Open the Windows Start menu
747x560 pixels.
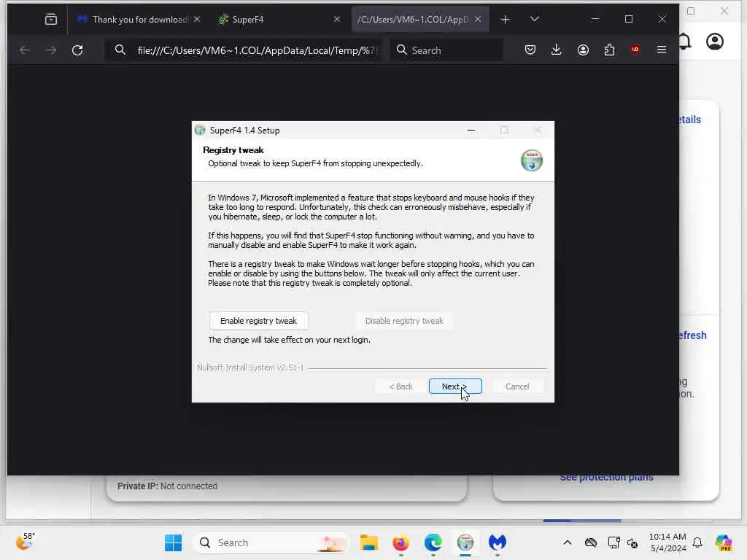[x=173, y=542]
